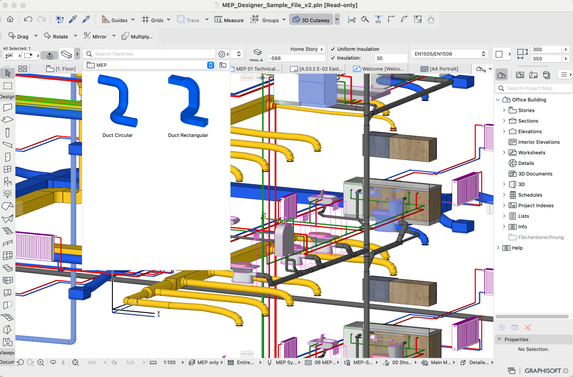This screenshot has height=377, width=573.
Task: Select the Duct Circular favorite
Action: point(117,106)
